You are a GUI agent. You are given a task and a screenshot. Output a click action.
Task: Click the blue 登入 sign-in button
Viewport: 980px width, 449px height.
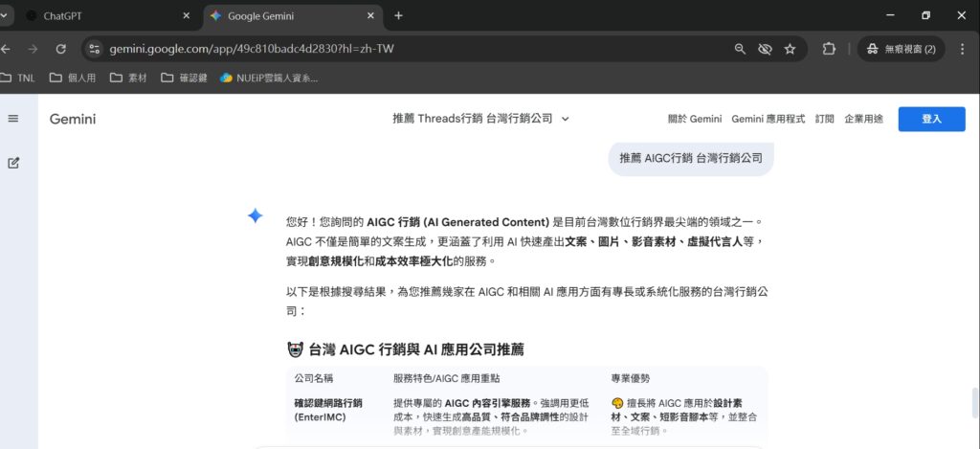pyautogui.click(x=931, y=119)
